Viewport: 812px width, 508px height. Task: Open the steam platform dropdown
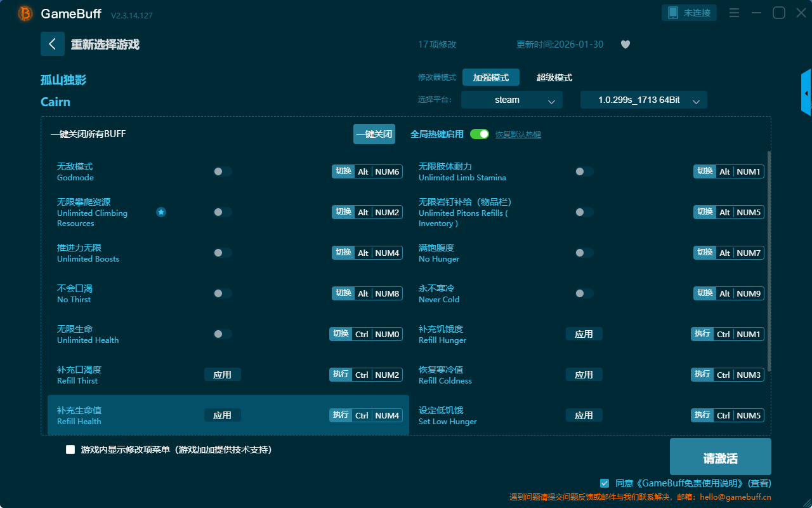tap(511, 100)
